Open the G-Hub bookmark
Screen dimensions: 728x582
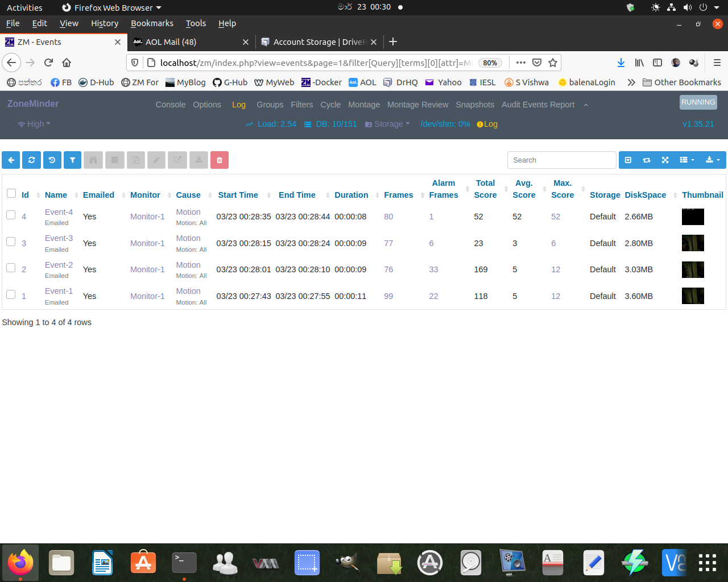[230, 82]
